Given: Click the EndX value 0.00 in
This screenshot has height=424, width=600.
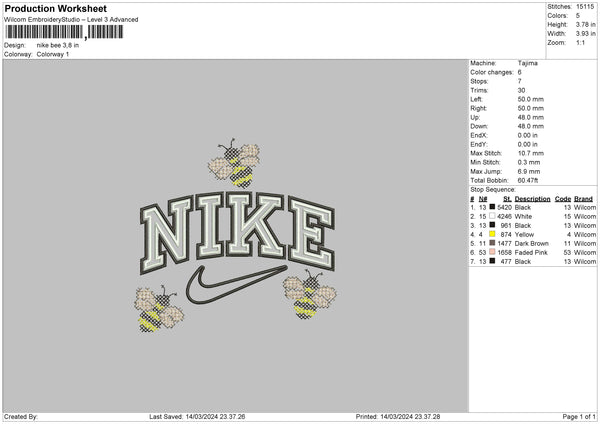Looking at the screenshot, I should tap(528, 135).
